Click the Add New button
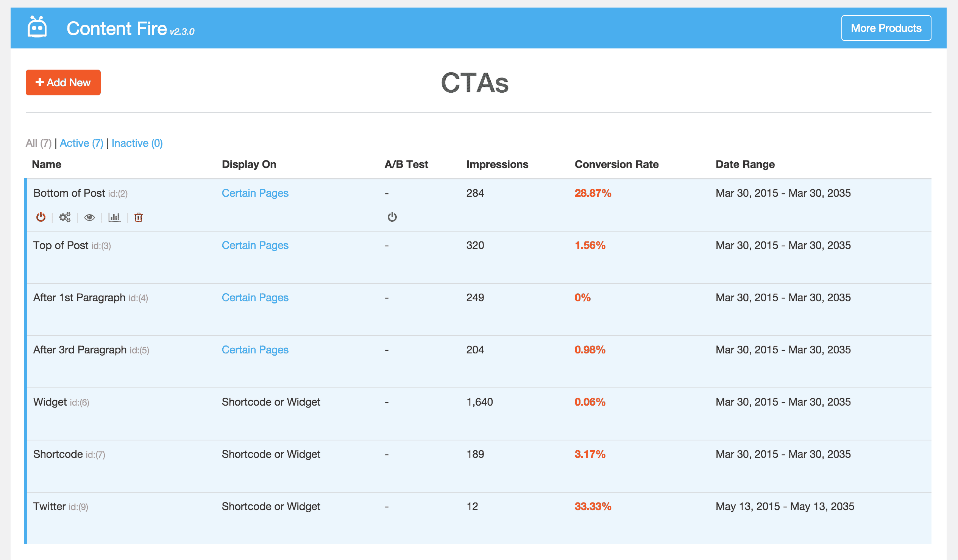 pos(63,82)
